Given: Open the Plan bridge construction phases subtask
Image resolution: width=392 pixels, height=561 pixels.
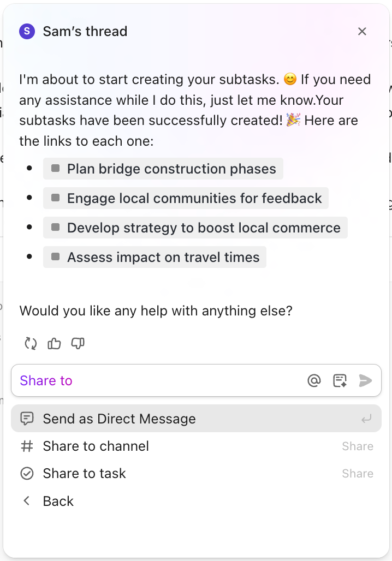Looking at the screenshot, I should pos(163,169).
